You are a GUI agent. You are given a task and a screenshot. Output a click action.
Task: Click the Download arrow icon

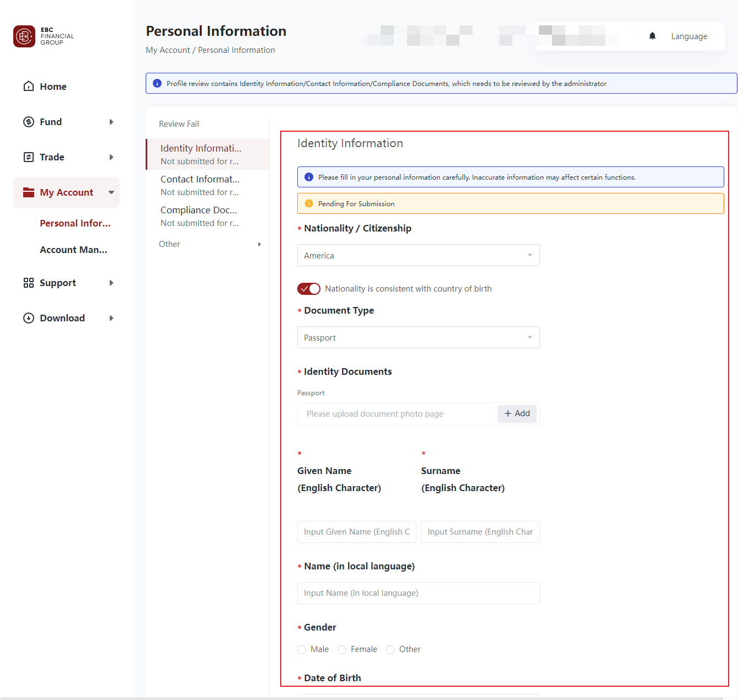tap(29, 317)
